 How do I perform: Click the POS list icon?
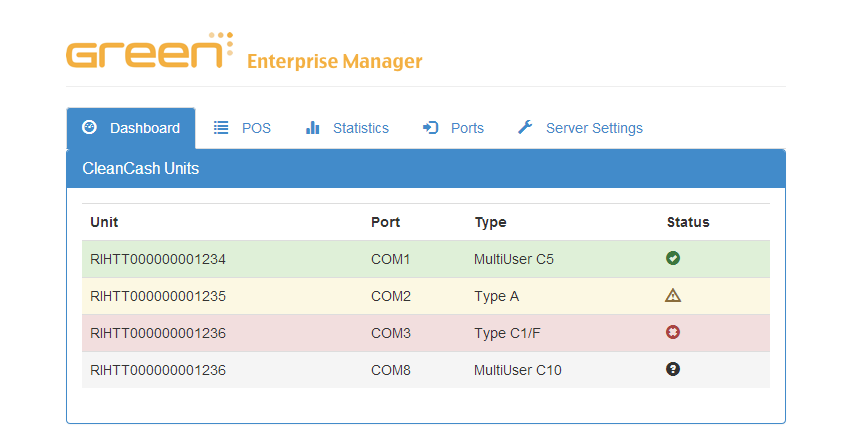pos(221,128)
